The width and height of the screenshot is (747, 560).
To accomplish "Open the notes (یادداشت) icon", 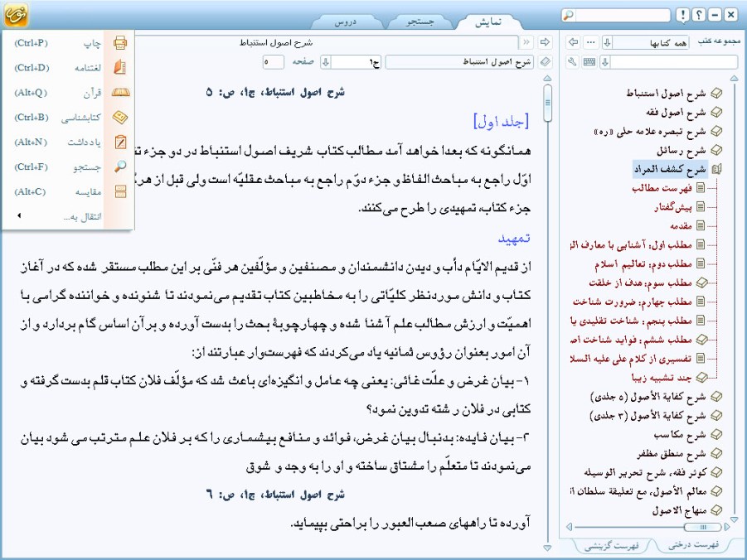I will (x=120, y=142).
